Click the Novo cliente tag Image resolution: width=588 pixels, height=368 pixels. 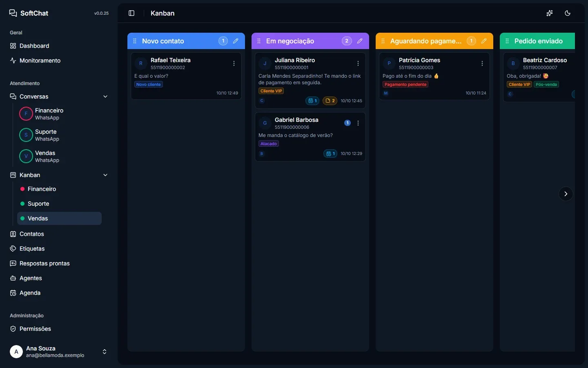pyautogui.click(x=149, y=84)
